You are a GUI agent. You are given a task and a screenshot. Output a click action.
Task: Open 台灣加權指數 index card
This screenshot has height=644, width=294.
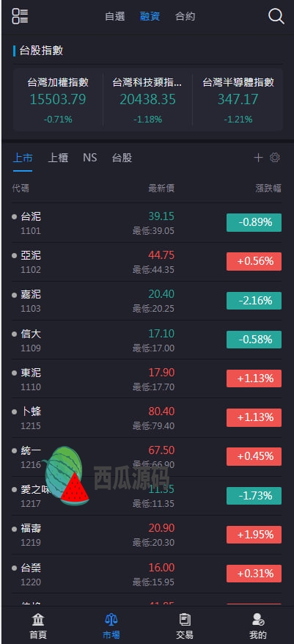tap(58, 101)
